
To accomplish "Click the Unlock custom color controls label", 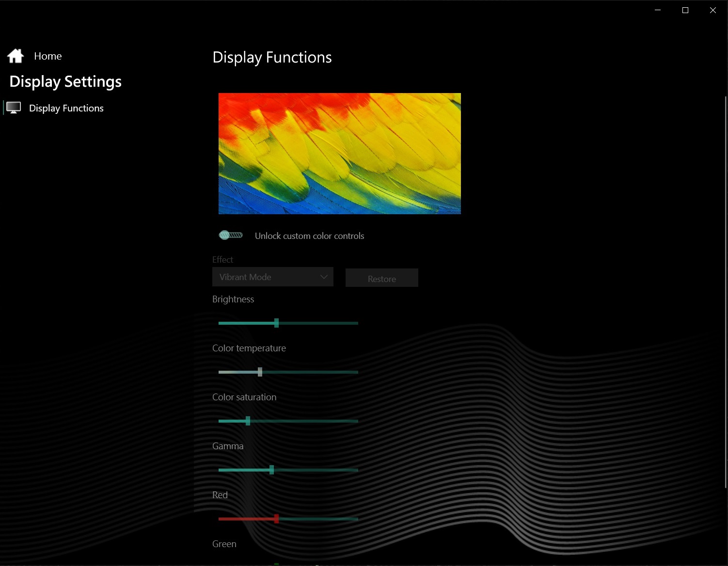I will pos(310,236).
